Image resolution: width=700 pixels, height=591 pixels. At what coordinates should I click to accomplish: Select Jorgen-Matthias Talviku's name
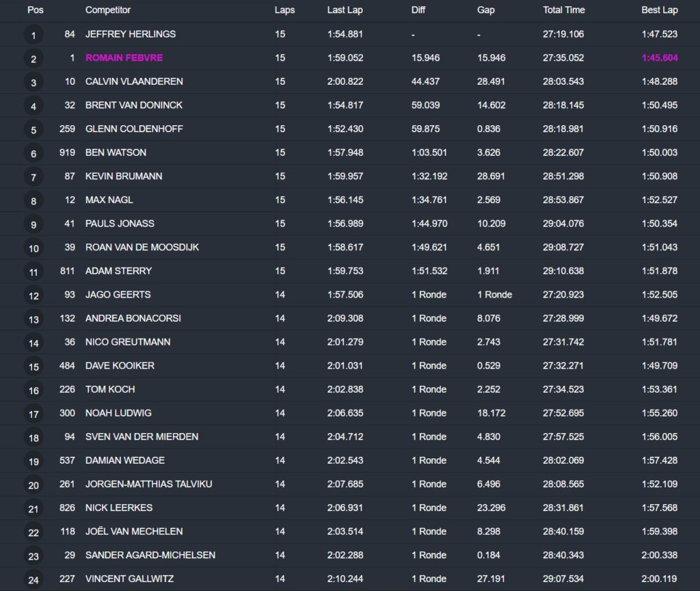pyautogui.click(x=148, y=484)
